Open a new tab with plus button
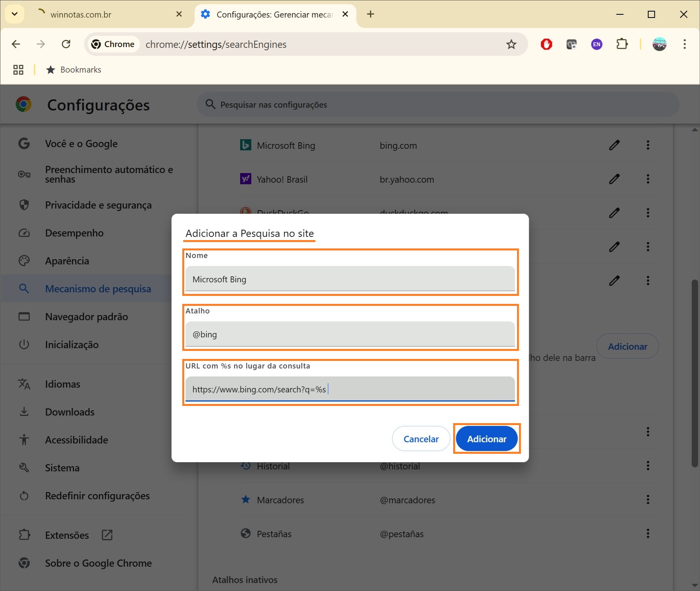The height and width of the screenshot is (591, 700). [x=371, y=14]
